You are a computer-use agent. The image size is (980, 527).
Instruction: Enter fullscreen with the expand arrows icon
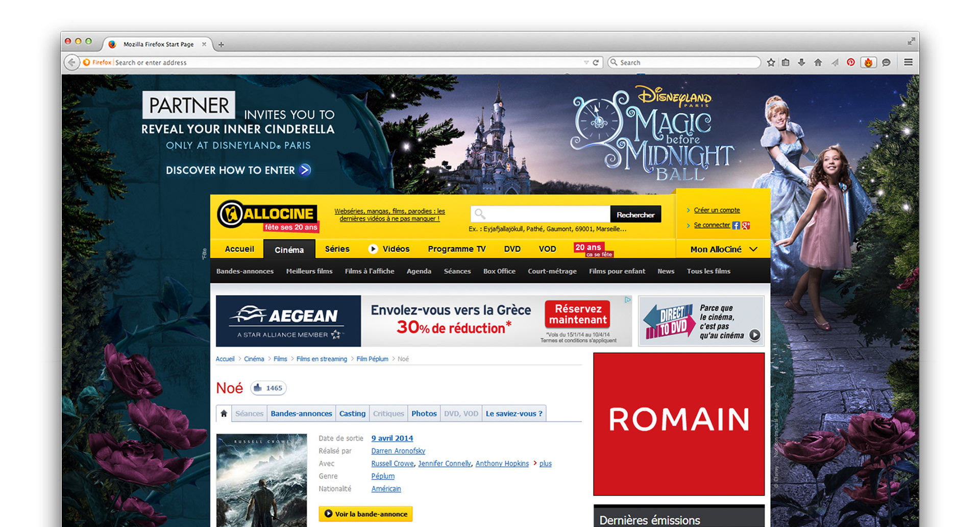[x=911, y=41]
